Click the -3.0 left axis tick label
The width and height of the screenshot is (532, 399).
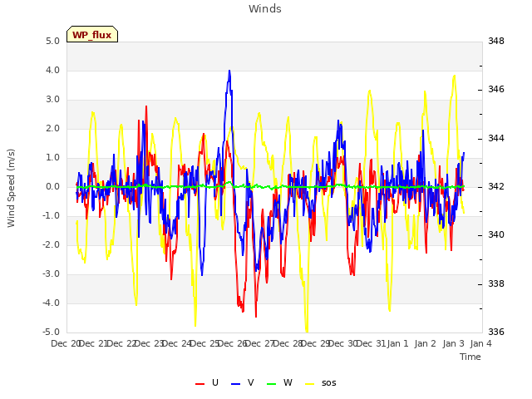[x=52, y=273]
